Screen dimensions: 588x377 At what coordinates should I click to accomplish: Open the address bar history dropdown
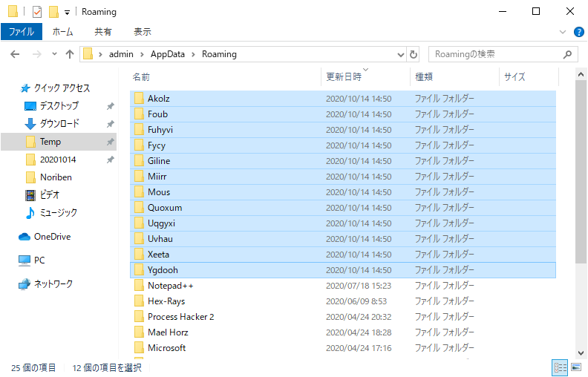point(401,55)
